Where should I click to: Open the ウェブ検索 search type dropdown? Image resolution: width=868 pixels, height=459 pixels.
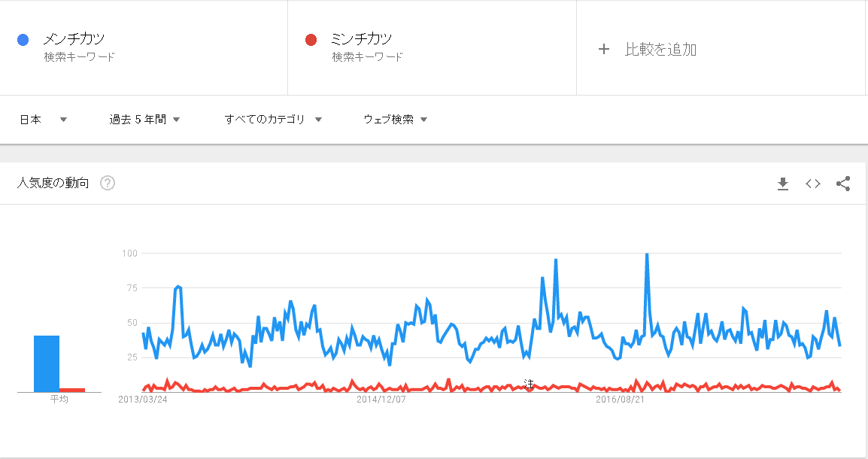(x=396, y=120)
